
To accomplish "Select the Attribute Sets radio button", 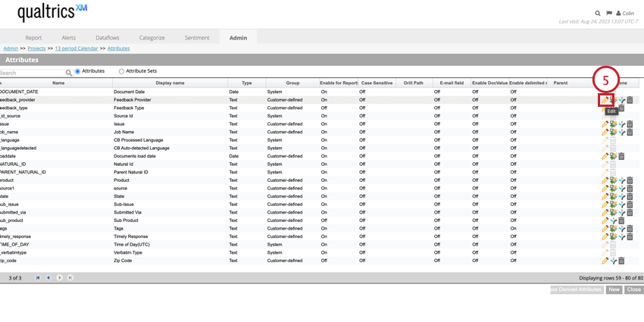I will [x=121, y=71].
